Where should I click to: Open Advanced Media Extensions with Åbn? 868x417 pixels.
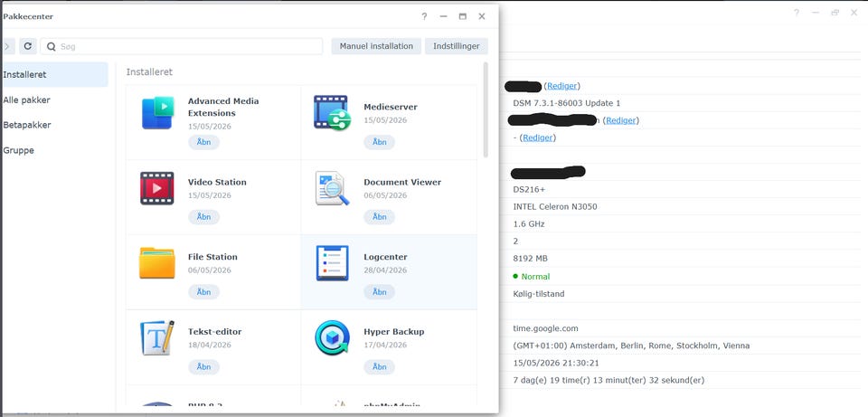(x=203, y=142)
